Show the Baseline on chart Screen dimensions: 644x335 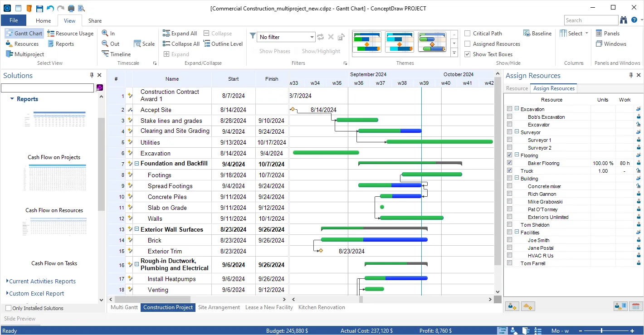tap(537, 34)
